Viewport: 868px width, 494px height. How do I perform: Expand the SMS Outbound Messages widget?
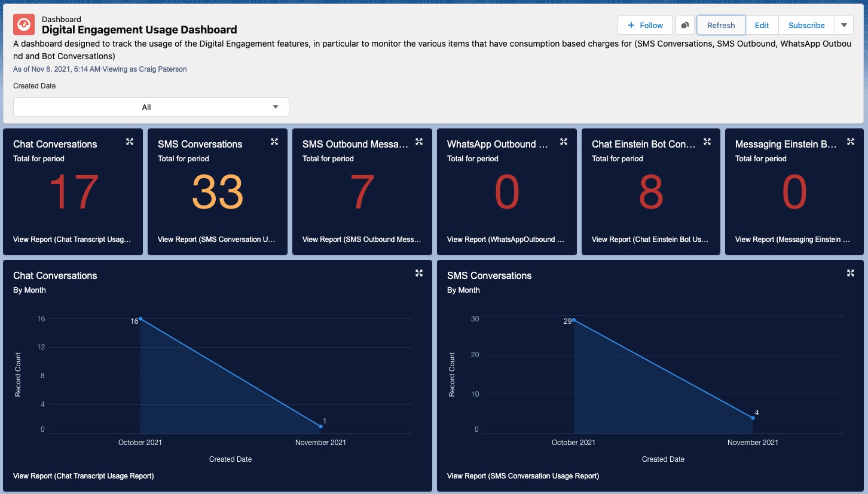point(418,142)
